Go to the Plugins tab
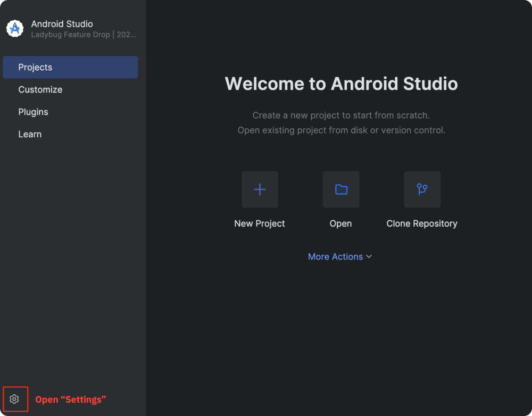Image resolution: width=532 pixels, height=416 pixels. (x=70, y=112)
